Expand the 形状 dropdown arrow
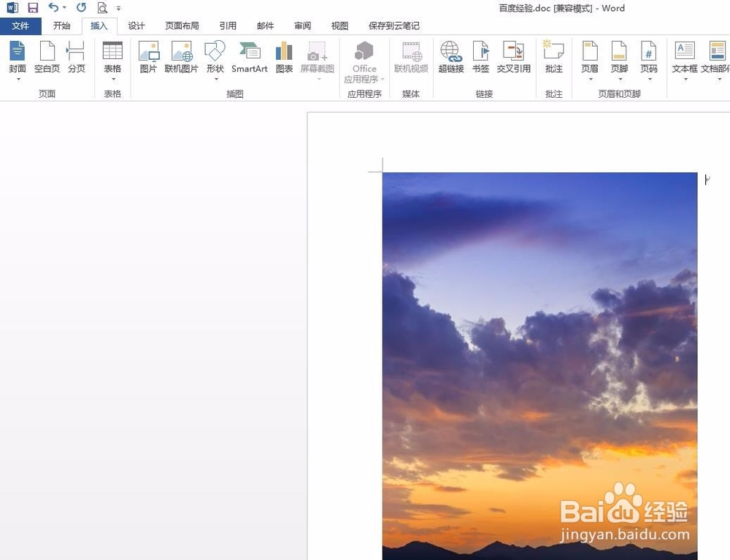The image size is (730, 560). tap(215, 79)
